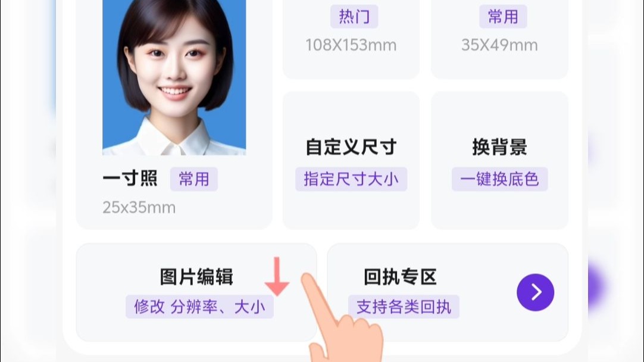This screenshot has height=362, width=644.
Task: Open the purple arrow in 回执专区
Action: [x=535, y=292]
